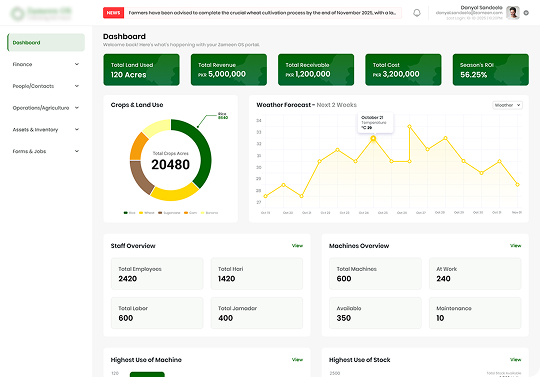Click the Rice legend marker

[x=126, y=213]
